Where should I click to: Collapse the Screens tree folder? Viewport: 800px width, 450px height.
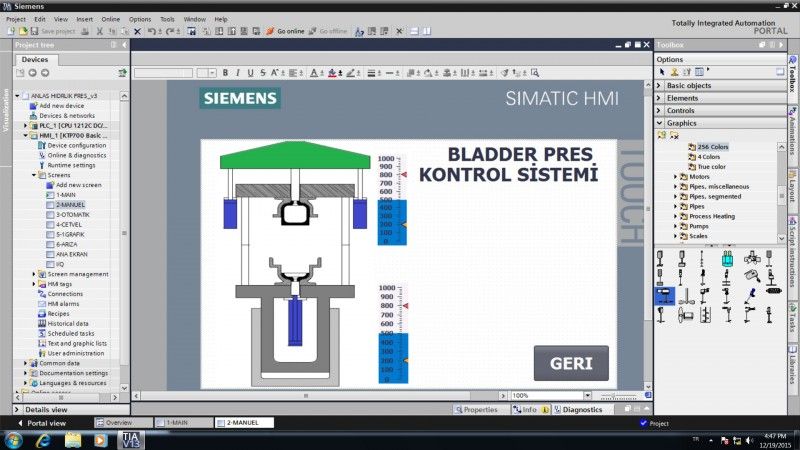pyautogui.click(x=34, y=175)
